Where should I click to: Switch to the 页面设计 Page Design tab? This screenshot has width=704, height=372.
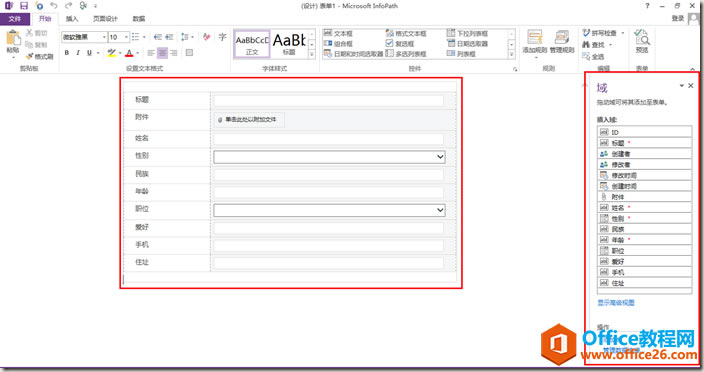point(106,19)
